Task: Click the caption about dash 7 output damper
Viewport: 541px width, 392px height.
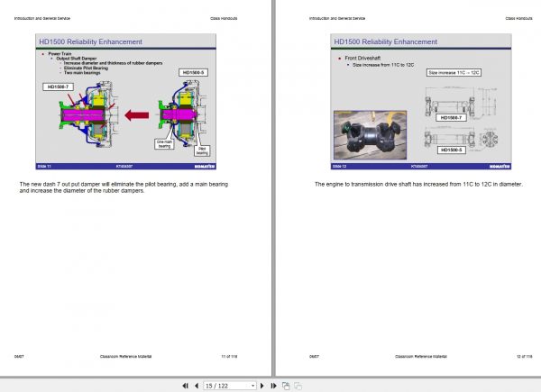Action: pos(124,187)
